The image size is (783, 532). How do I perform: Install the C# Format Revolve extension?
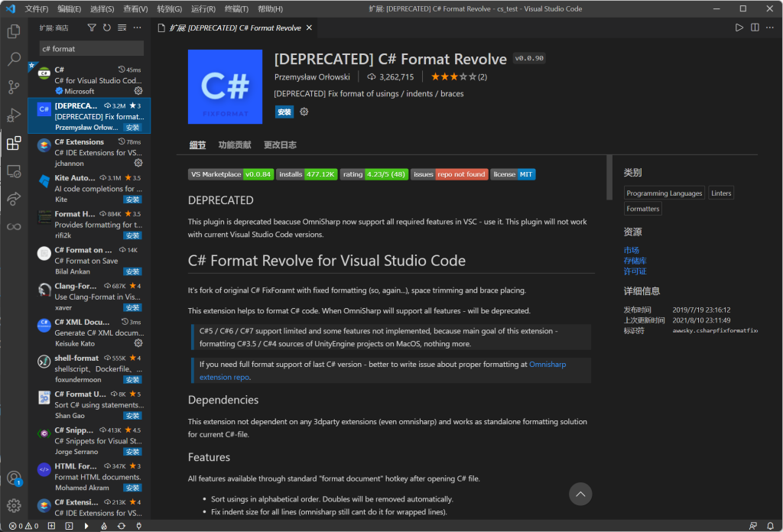pos(284,112)
